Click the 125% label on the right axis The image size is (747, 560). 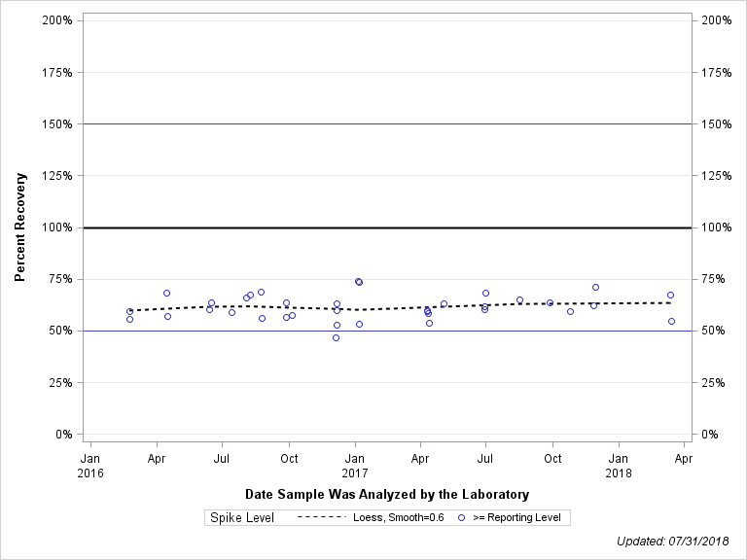(717, 176)
